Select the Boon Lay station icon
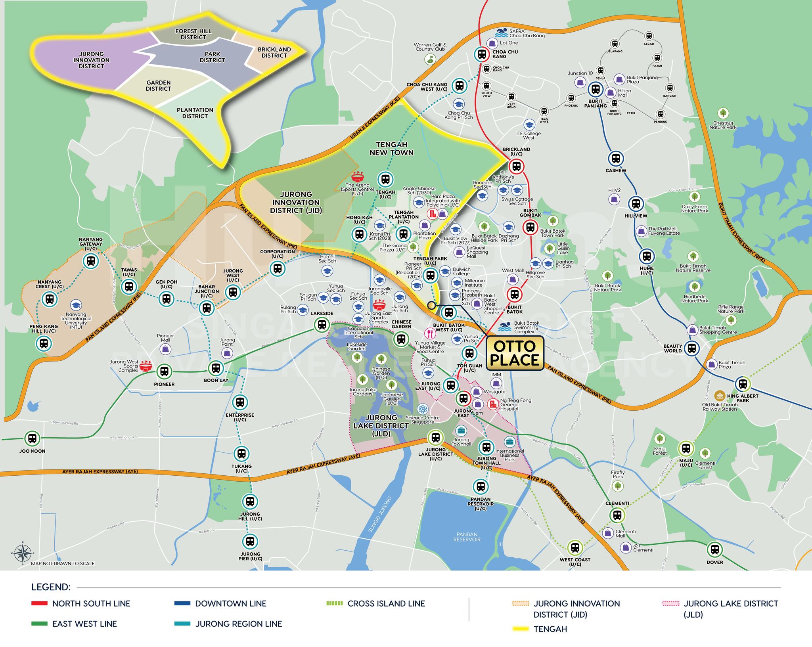Screen dimensions: 812x647 point(216,368)
